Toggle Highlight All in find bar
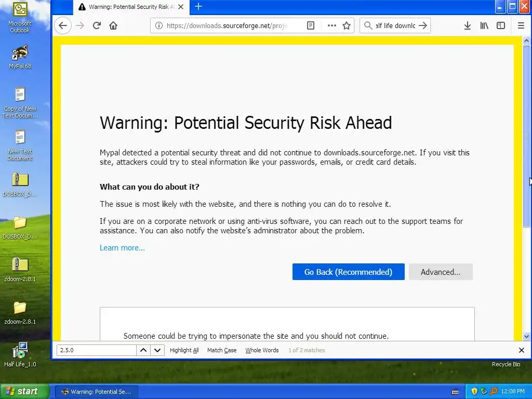 point(184,350)
